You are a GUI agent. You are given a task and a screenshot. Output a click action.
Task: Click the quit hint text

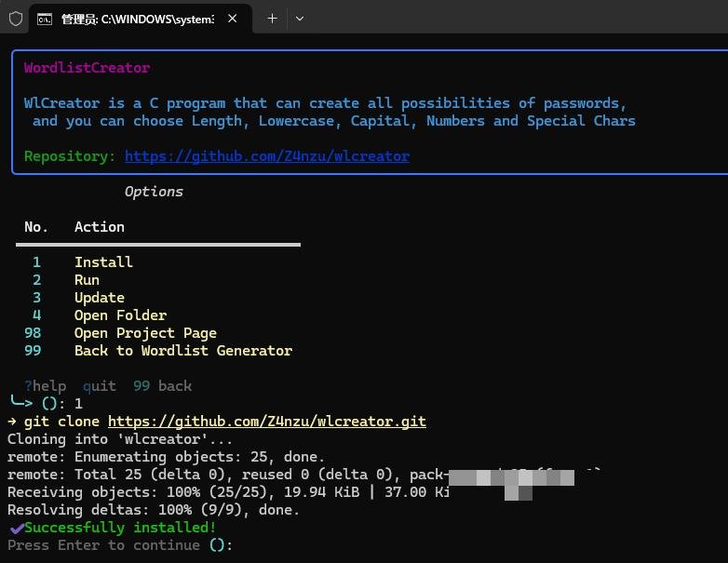(100, 386)
